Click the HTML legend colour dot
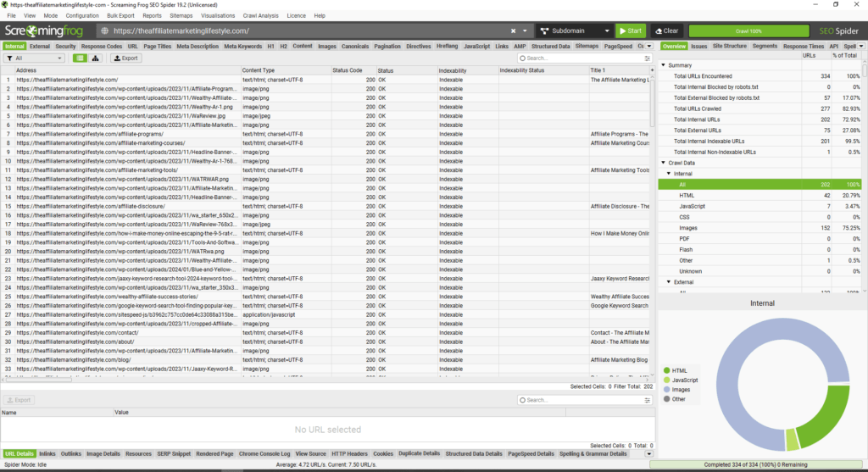This screenshot has height=472, width=868. 666,371
